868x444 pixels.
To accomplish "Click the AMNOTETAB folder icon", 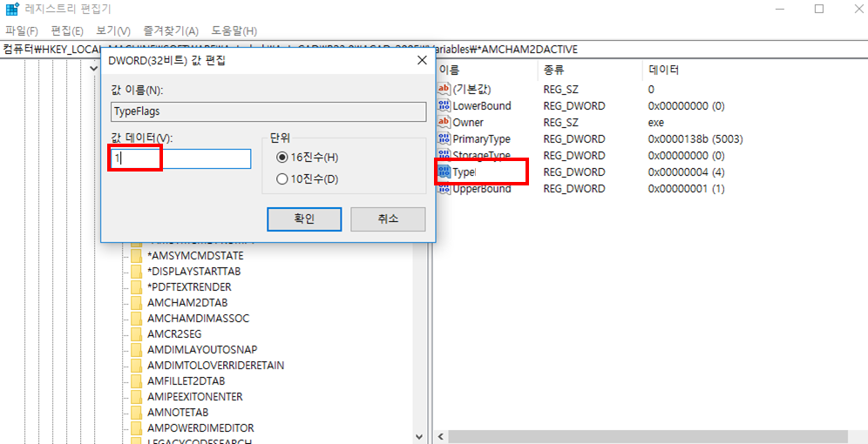I will (x=136, y=413).
